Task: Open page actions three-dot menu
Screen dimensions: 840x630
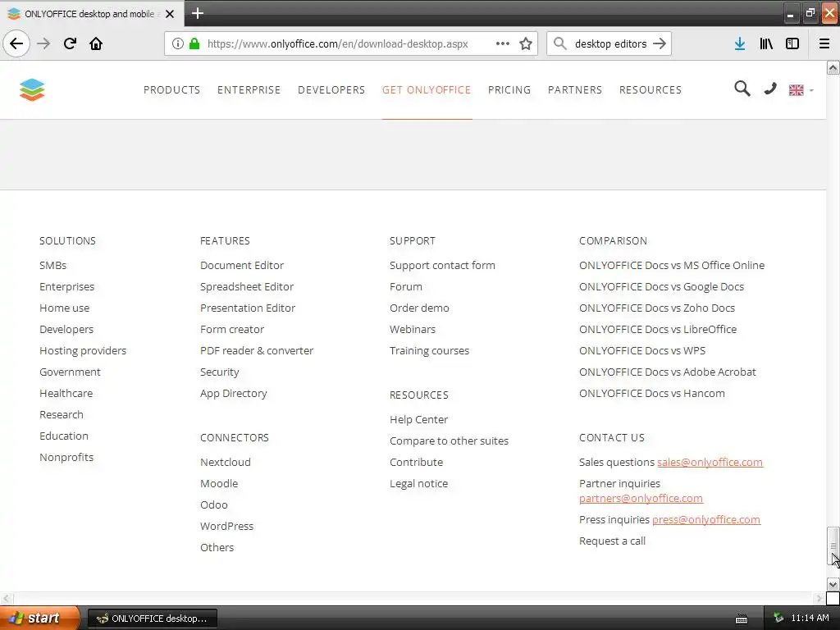Action: coord(503,43)
